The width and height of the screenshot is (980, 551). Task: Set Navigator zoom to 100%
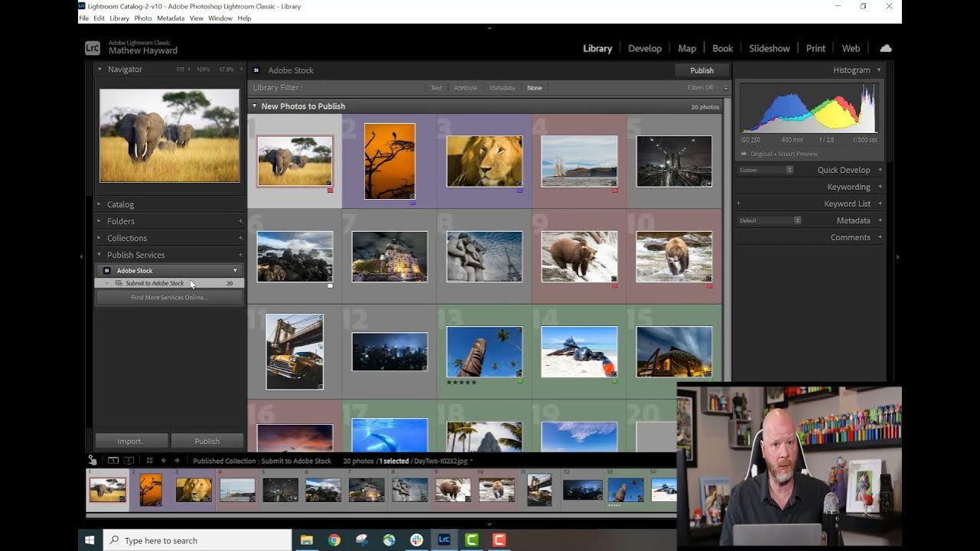click(203, 70)
